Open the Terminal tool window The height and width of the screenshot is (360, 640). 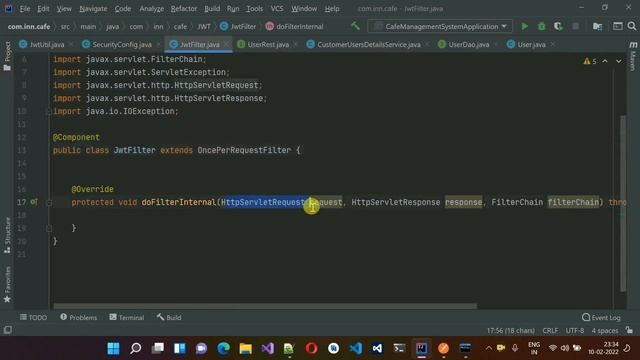127,317
